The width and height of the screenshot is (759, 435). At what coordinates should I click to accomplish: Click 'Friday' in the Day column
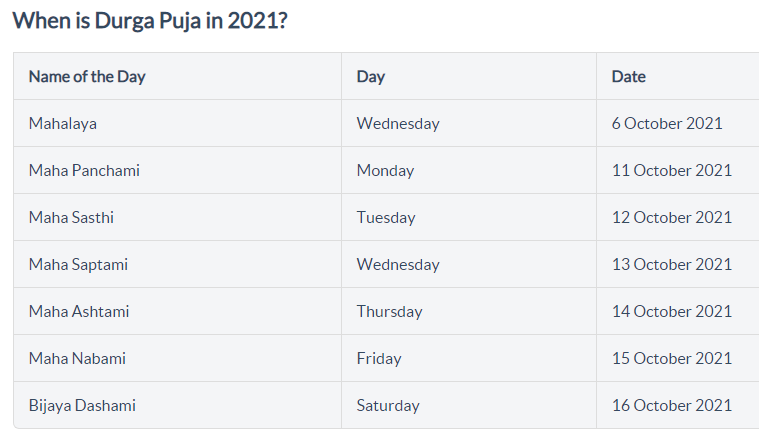click(379, 359)
